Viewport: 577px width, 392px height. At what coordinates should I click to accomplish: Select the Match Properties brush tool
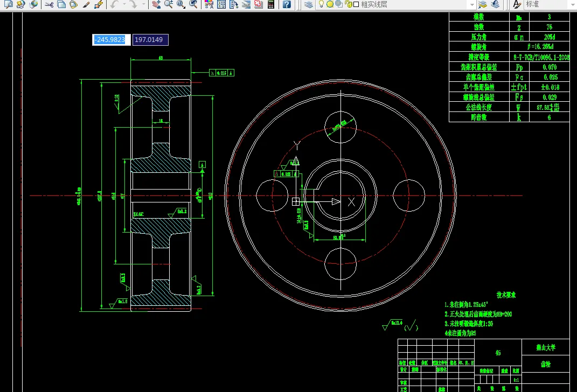point(86,4)
